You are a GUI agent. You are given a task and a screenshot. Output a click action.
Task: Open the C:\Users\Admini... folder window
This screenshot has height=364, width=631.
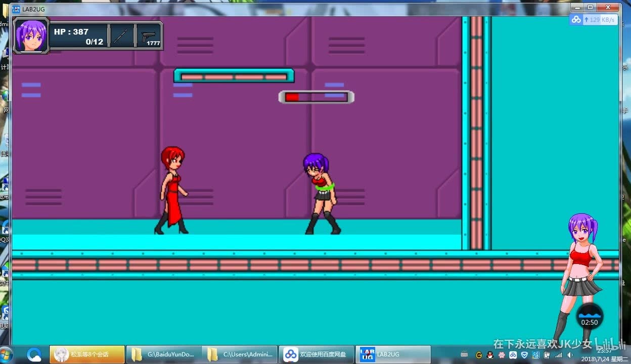[x=241, y=354]
